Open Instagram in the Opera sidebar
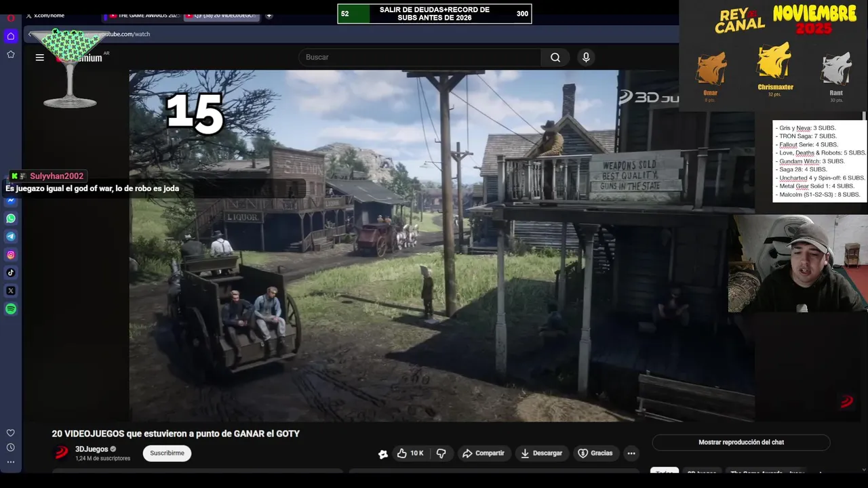868x488 pixels. 11,255
